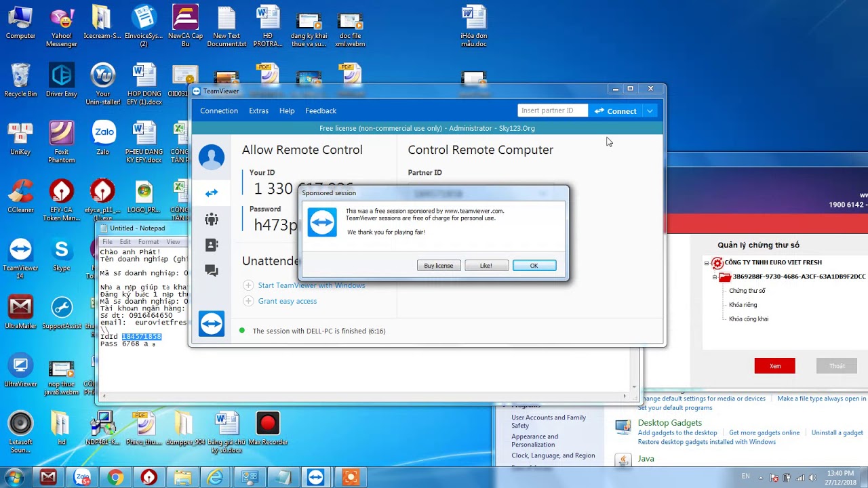
Task: Select Khóa công khai tree item
Action: coord(749,319)
